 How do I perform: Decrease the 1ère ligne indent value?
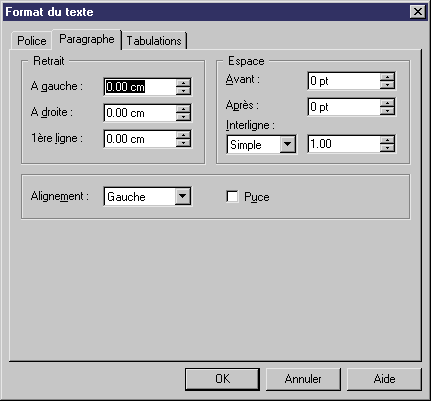tap(183, 143)
